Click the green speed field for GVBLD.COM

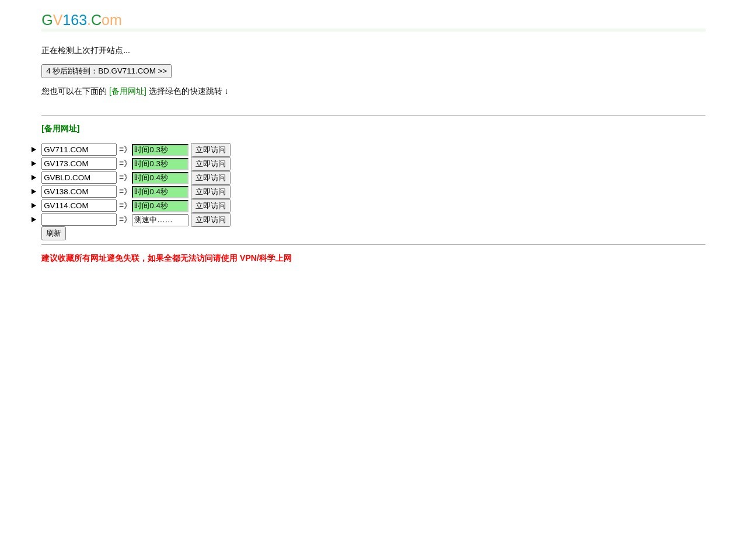[160, 178]
